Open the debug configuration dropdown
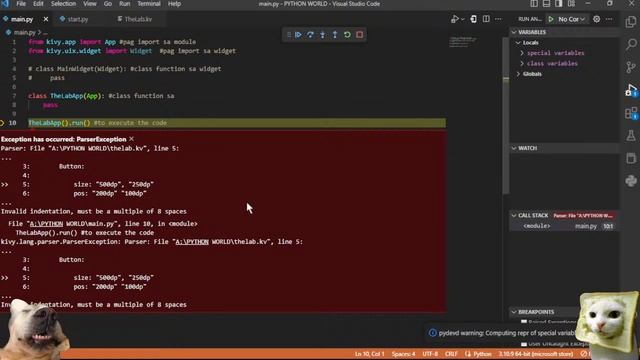The image size is (640, 360). (571, 19)
